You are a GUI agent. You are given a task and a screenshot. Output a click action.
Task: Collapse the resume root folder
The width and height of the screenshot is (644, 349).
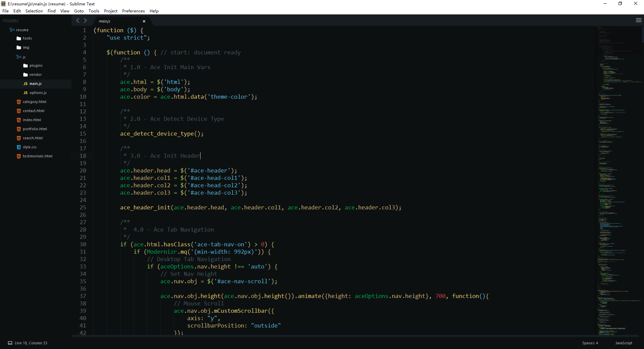(x=12, y=30)
